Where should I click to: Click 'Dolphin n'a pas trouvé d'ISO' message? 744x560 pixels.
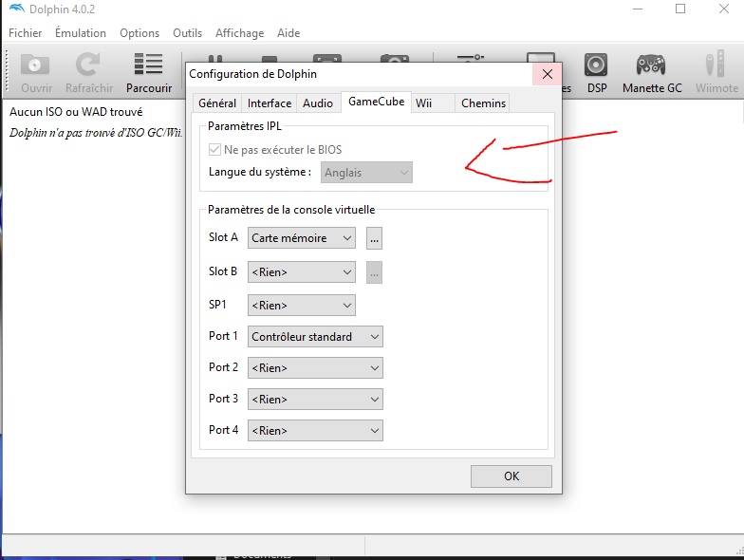click(x=96, y=133)
